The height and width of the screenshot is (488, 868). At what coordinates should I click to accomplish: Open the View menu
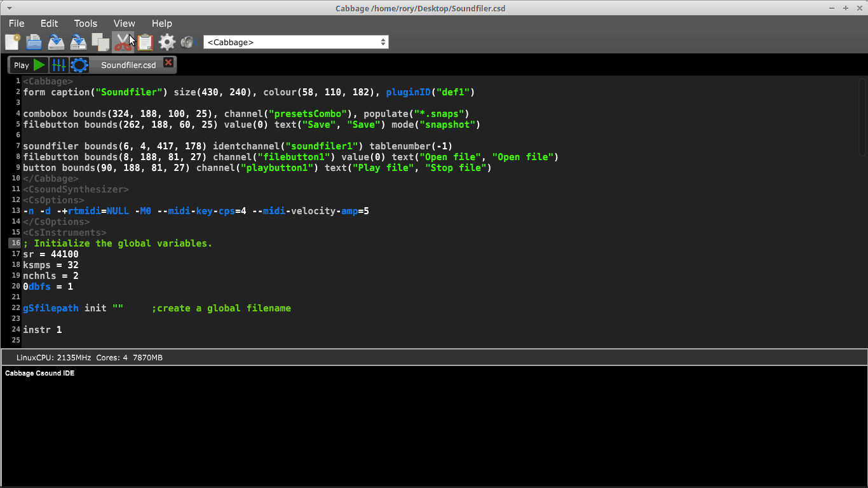coord(125,24)
